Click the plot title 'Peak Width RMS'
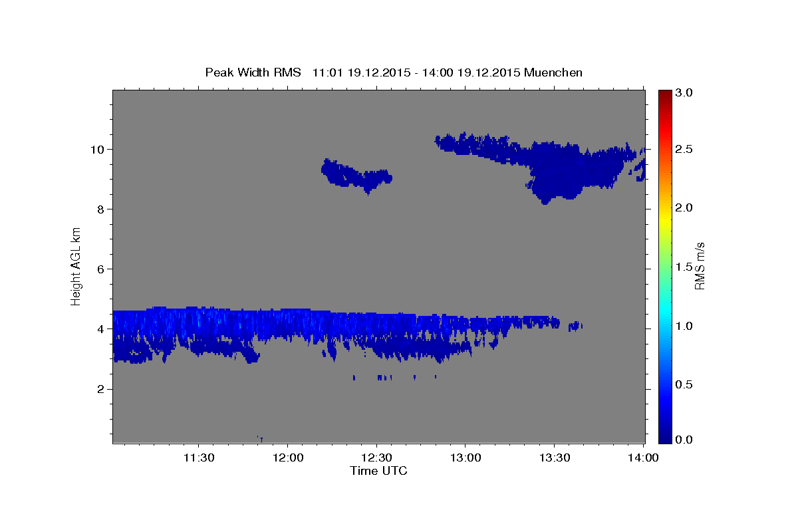 [253, 72]
